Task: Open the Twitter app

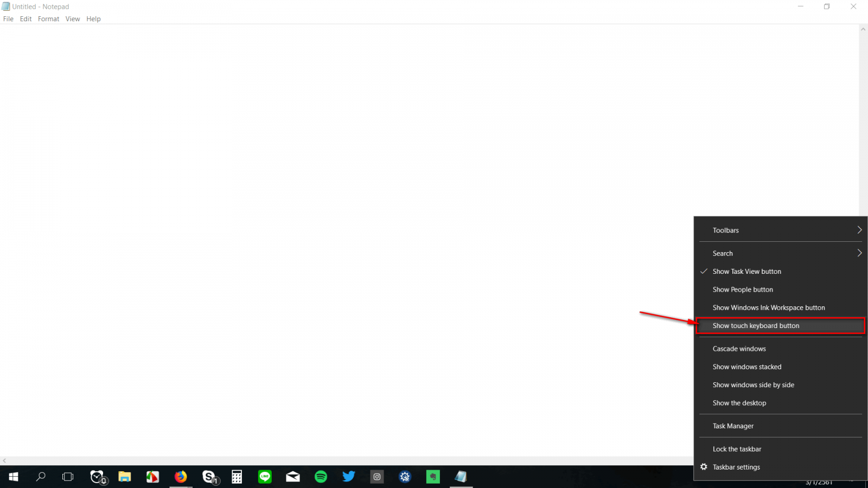Action: coord(349,477)
